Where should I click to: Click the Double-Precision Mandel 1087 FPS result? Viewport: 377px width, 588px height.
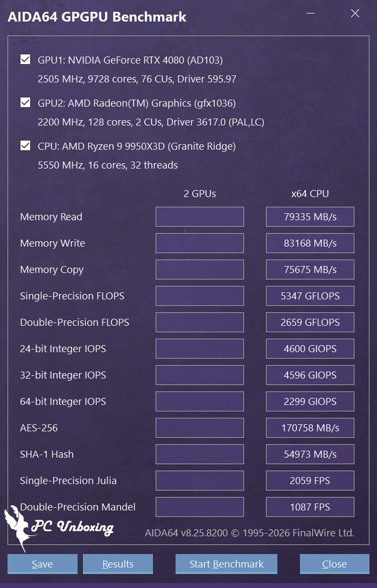coord(310,507)
